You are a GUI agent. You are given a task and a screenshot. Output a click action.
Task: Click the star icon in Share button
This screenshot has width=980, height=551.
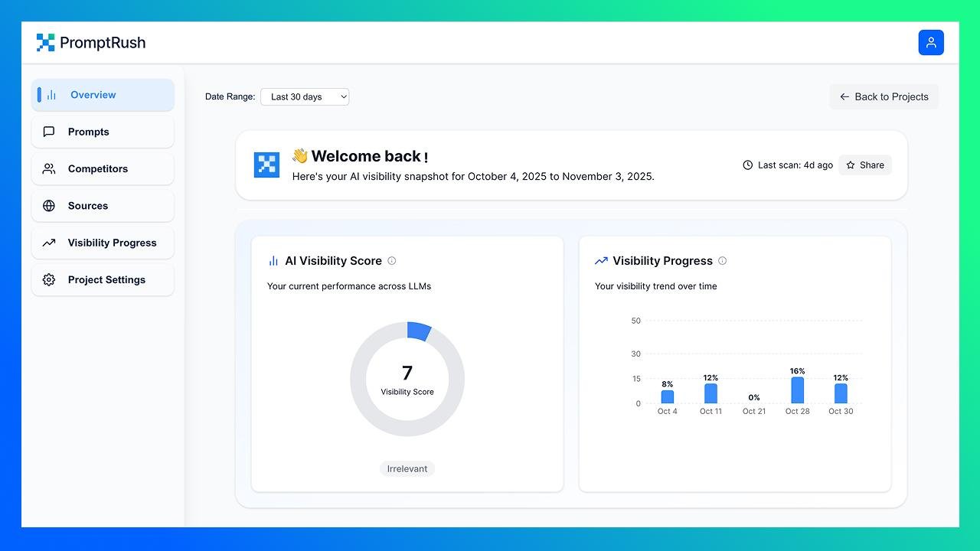pos(851,165)
